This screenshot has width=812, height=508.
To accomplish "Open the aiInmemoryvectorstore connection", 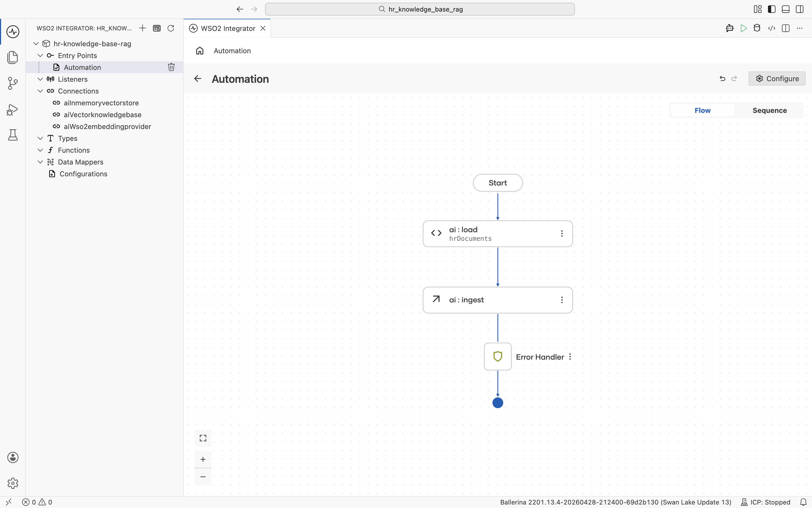I will (104, 103).
